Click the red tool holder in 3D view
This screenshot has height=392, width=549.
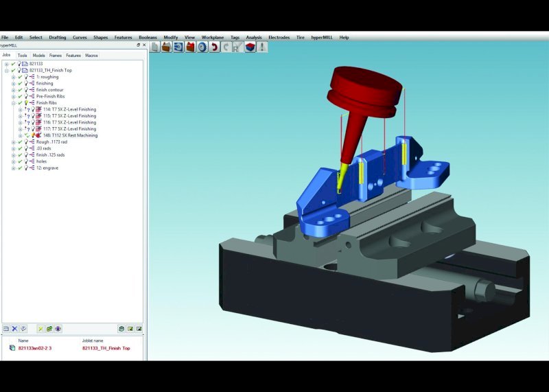pos(364,92)
